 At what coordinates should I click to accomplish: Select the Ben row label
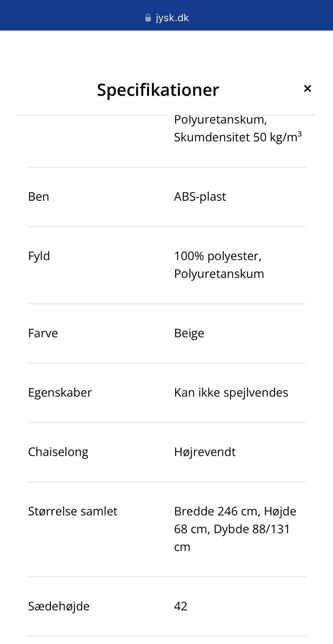(39, 196)
